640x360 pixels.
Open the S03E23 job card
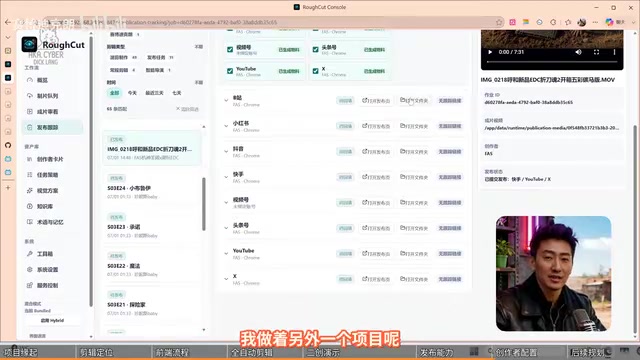tap(151, 227)
